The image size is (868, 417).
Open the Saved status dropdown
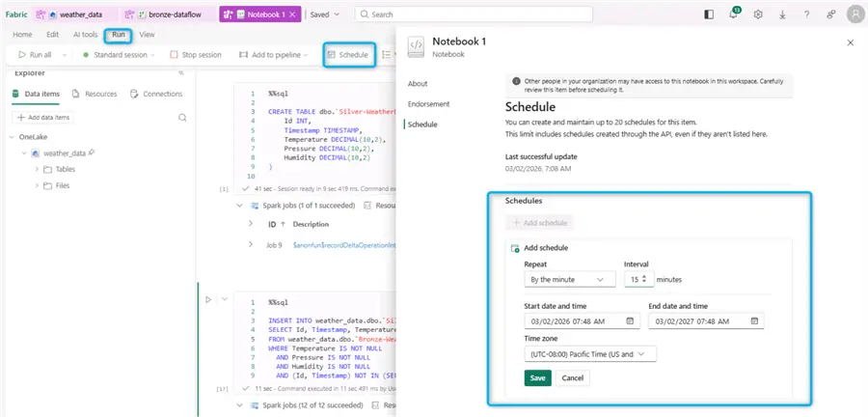[325, 14]
